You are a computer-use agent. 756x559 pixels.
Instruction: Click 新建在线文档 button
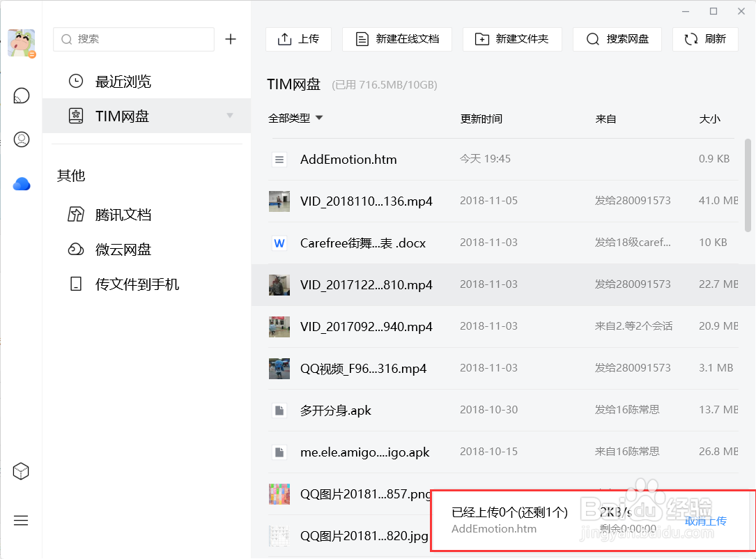pyautogui.click(x=396, y=39)
